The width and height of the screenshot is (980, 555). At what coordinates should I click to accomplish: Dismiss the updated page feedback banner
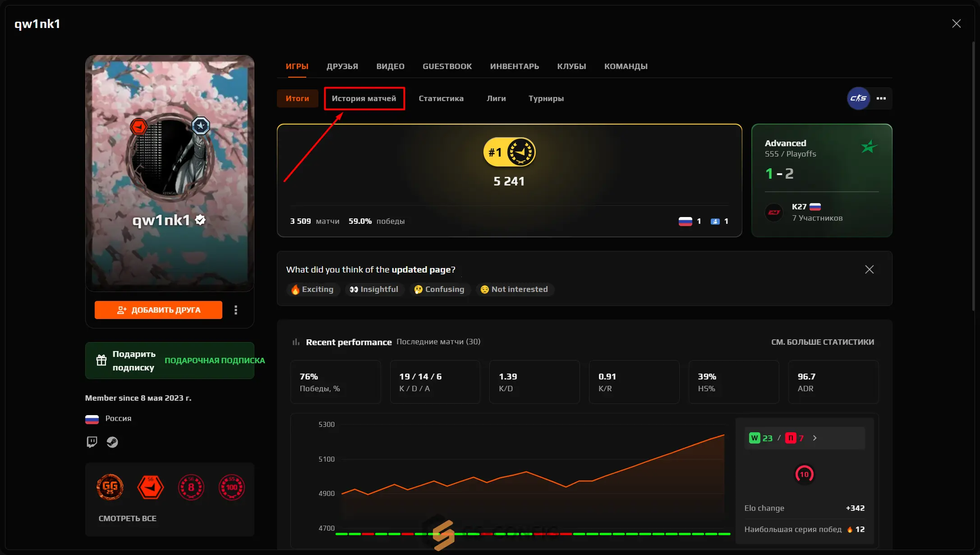click(869, 269)
